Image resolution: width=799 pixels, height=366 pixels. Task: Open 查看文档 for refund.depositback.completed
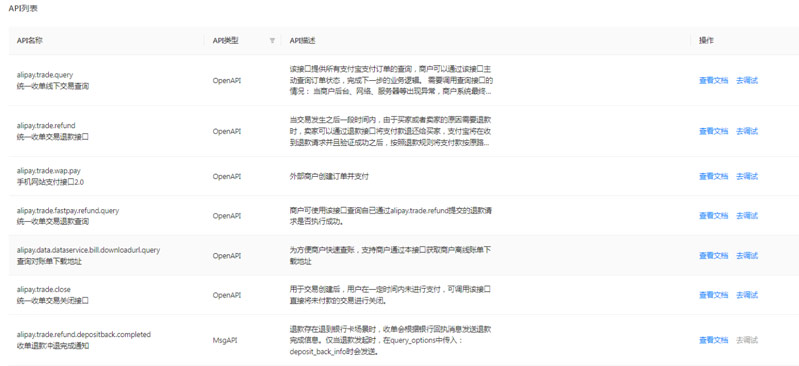713,340
